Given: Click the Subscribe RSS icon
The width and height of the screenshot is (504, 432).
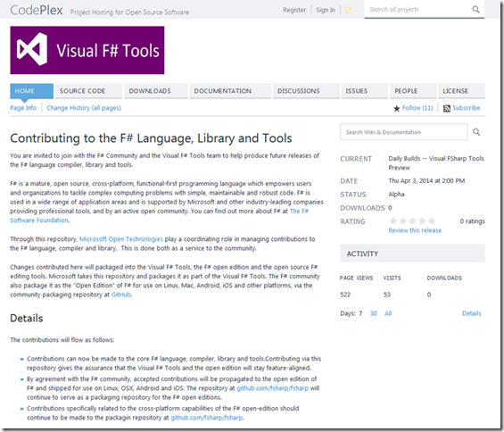Looking at the screenshot, I should coord(447,108).
